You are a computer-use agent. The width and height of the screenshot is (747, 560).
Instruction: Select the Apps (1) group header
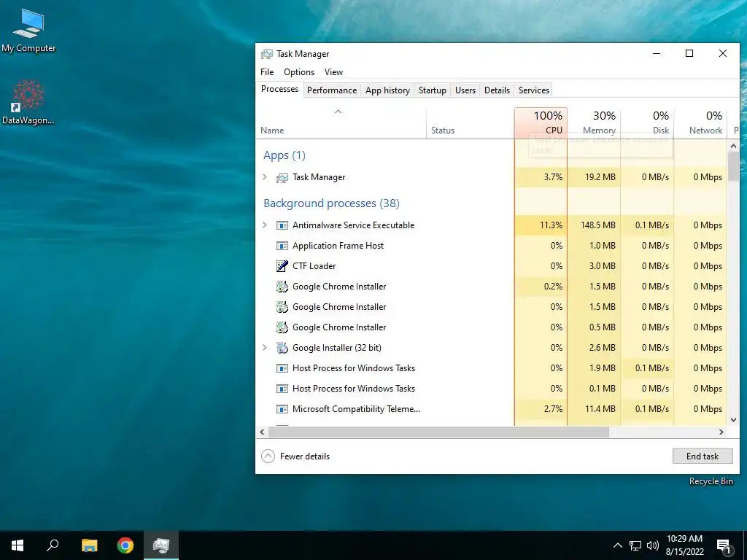285,155
